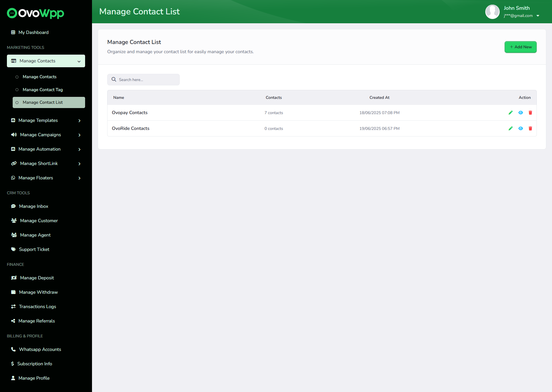Open the user account dropdown arrow
Screen dimensions: 552x392
pyautogui.click(x=538, y=16)
